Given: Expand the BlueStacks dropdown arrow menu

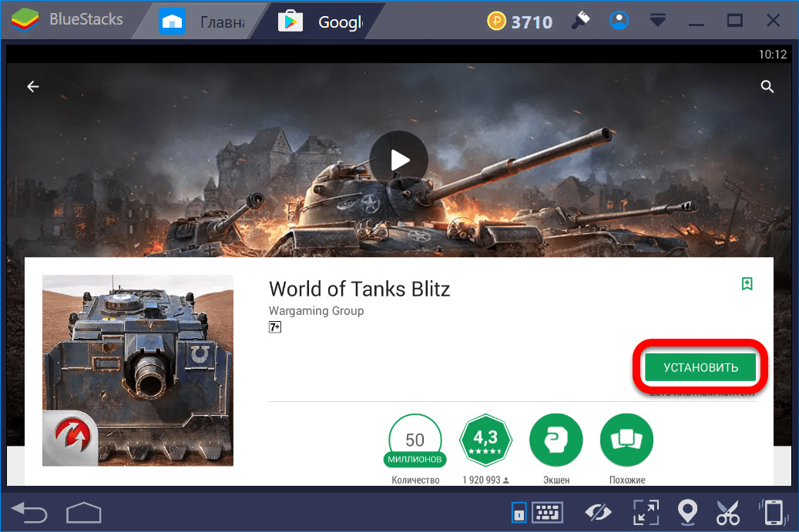Looking at the screenshot, I should 656,22.
